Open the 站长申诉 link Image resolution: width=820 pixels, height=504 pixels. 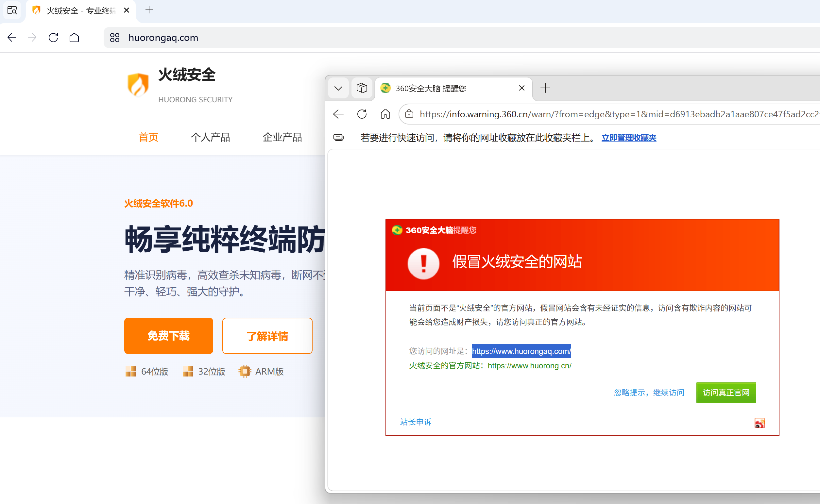tap(416, 422)
